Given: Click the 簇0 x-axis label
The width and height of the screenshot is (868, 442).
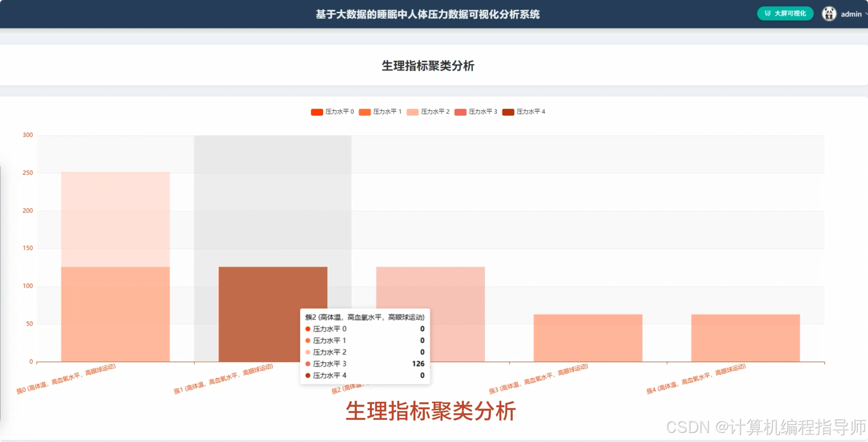Looking at the screenshot, I should click(x=66, y=379).
